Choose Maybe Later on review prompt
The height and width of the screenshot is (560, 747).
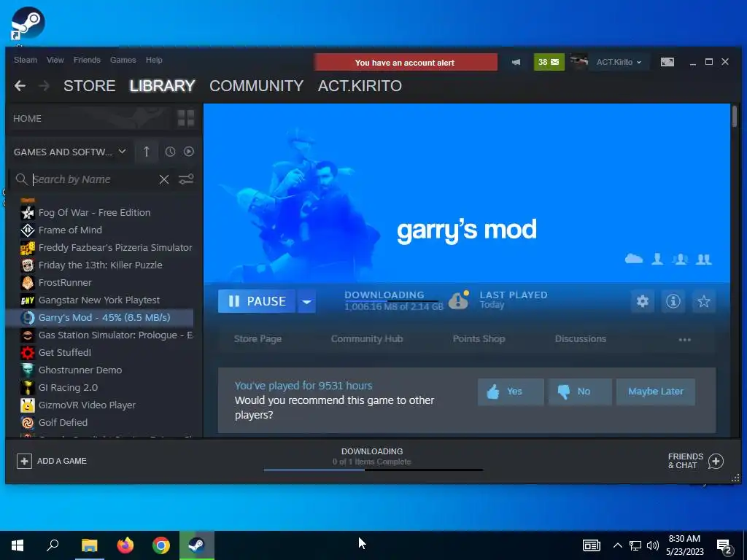[656, 392]
